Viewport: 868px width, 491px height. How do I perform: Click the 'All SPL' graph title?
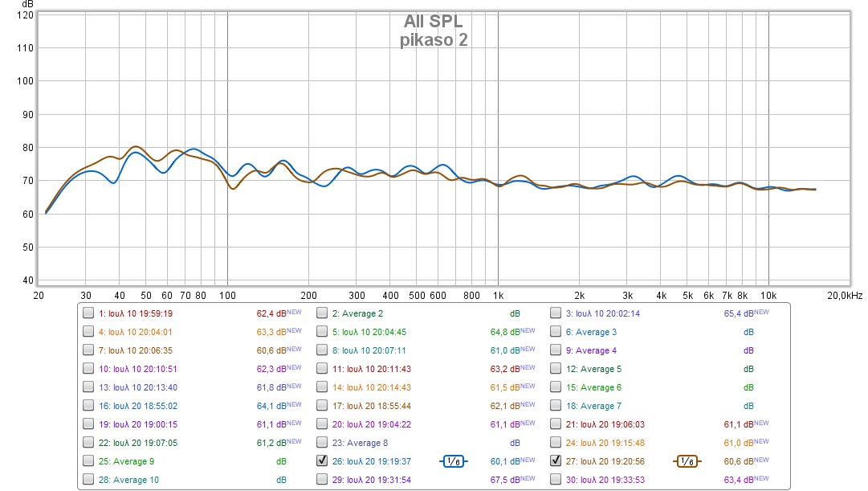433,22
